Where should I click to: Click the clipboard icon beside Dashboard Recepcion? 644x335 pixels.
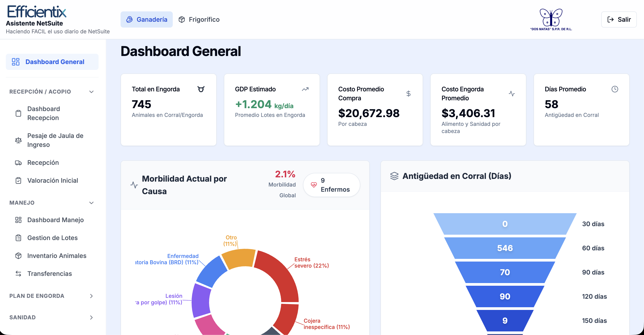pos(18,113)
